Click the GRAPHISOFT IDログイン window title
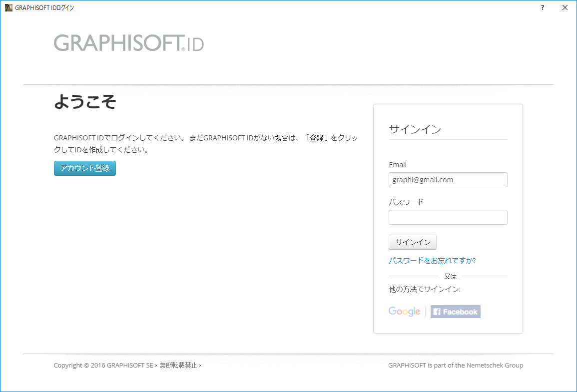 44,7
